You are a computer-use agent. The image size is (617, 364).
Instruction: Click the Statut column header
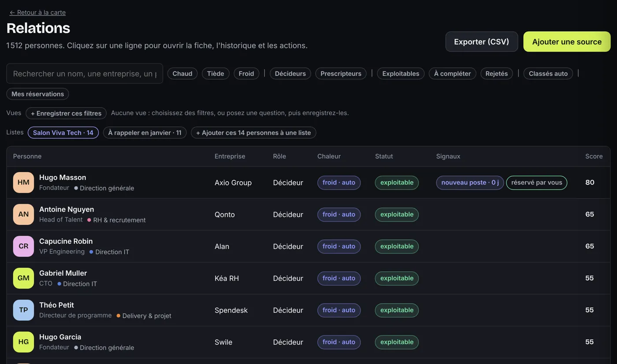coord(384,156)
